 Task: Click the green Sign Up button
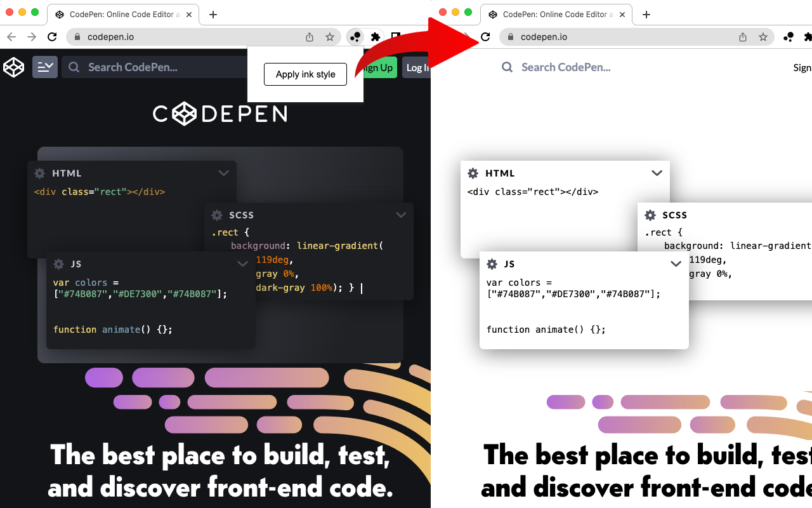click(380, 68)
